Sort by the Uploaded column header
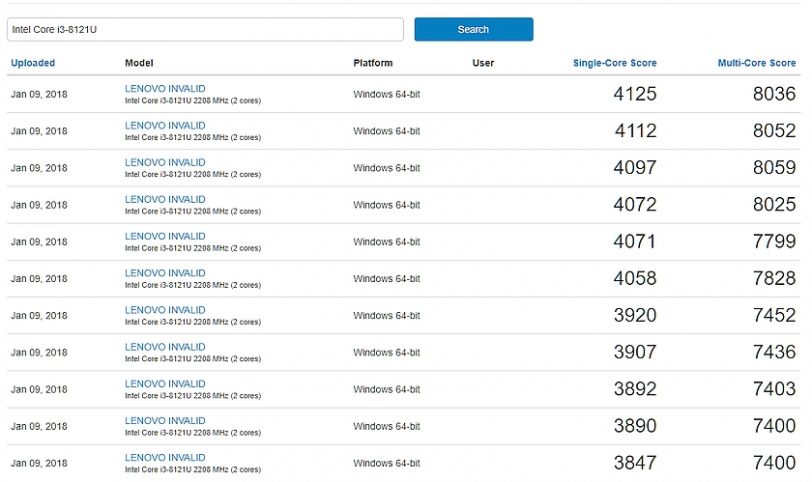 [x=33, y=63]
